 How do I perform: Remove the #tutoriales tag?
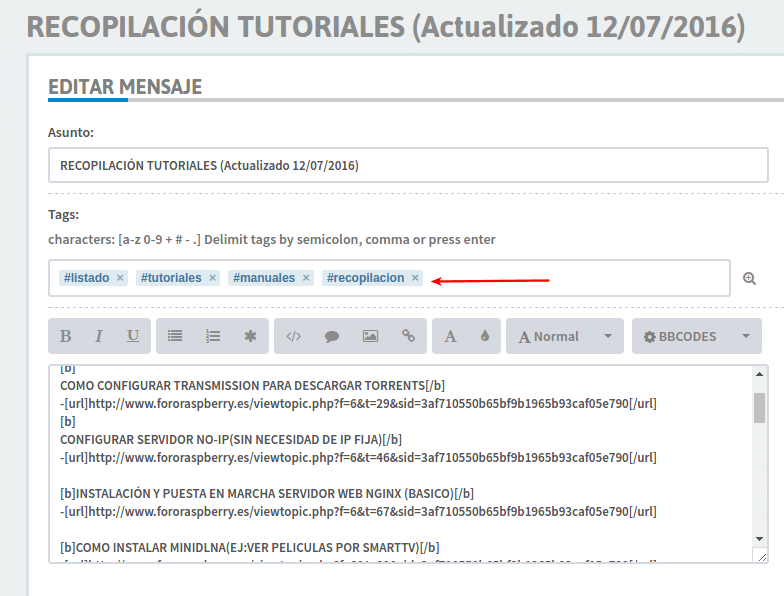(x=213, y=278)
